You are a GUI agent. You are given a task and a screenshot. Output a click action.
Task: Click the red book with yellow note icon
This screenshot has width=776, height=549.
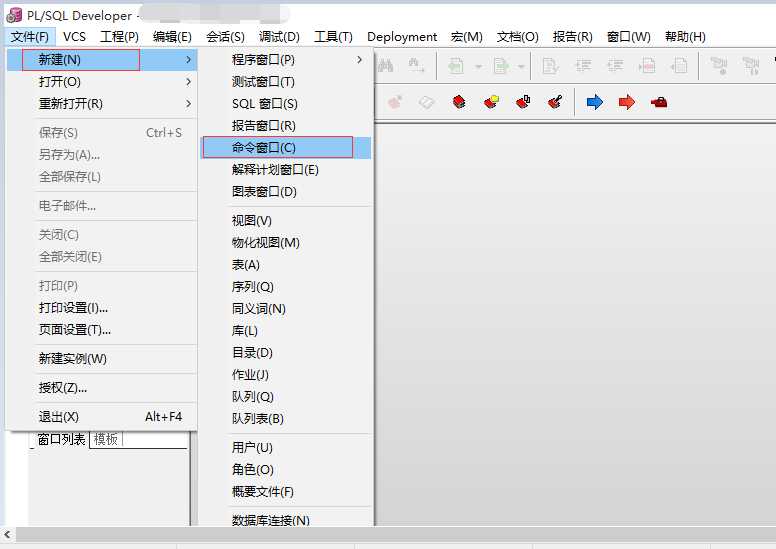click(491, 102)
